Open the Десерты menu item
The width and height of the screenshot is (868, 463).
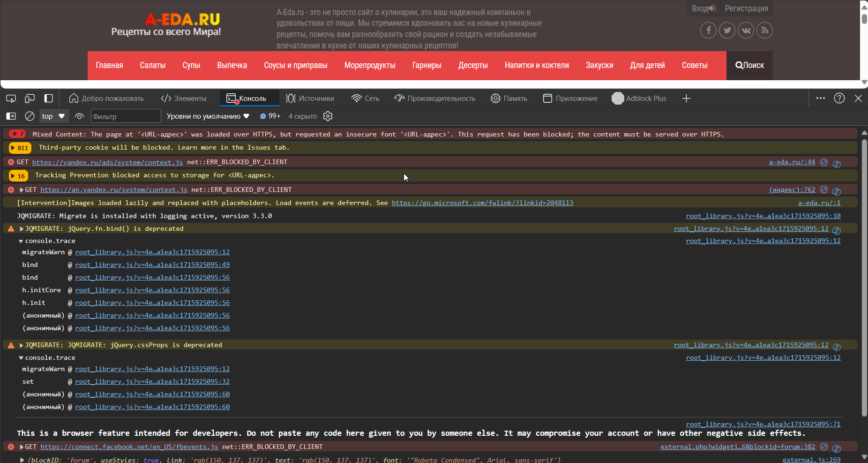pos(473,66)
